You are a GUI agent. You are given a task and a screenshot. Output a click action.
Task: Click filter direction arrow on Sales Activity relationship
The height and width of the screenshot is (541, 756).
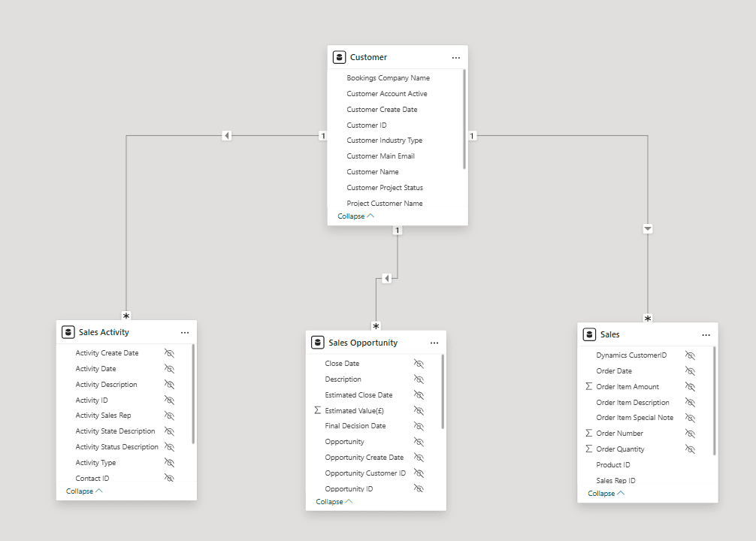(226, 135)
